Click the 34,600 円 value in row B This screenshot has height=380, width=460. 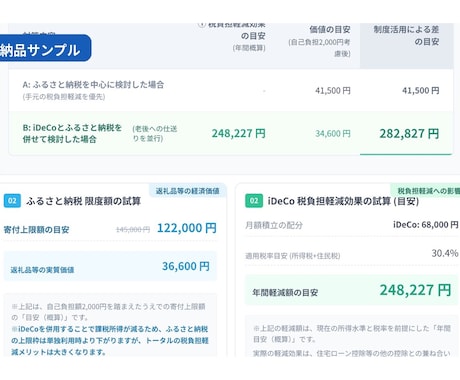pos(333,134)
